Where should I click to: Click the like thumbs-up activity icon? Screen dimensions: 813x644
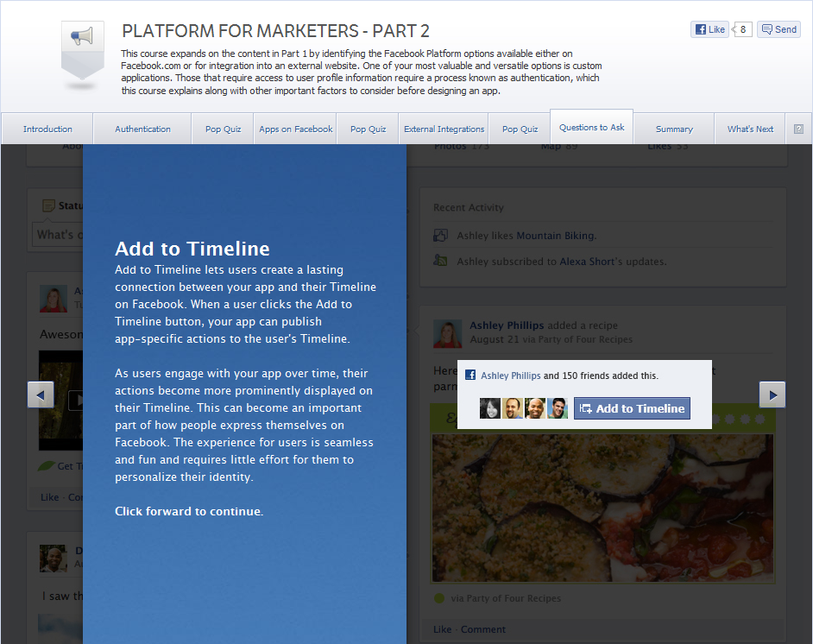click(440, 236)
